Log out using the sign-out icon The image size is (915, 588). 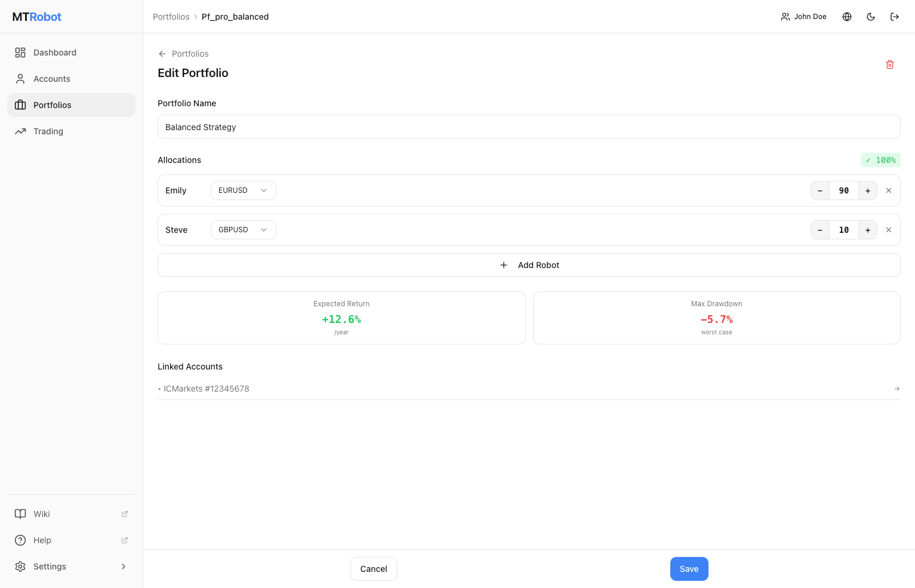click(895, 16)
